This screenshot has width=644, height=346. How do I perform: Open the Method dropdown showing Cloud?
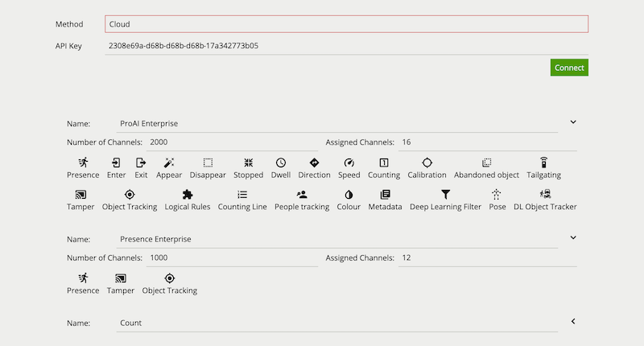coord(346,24)
